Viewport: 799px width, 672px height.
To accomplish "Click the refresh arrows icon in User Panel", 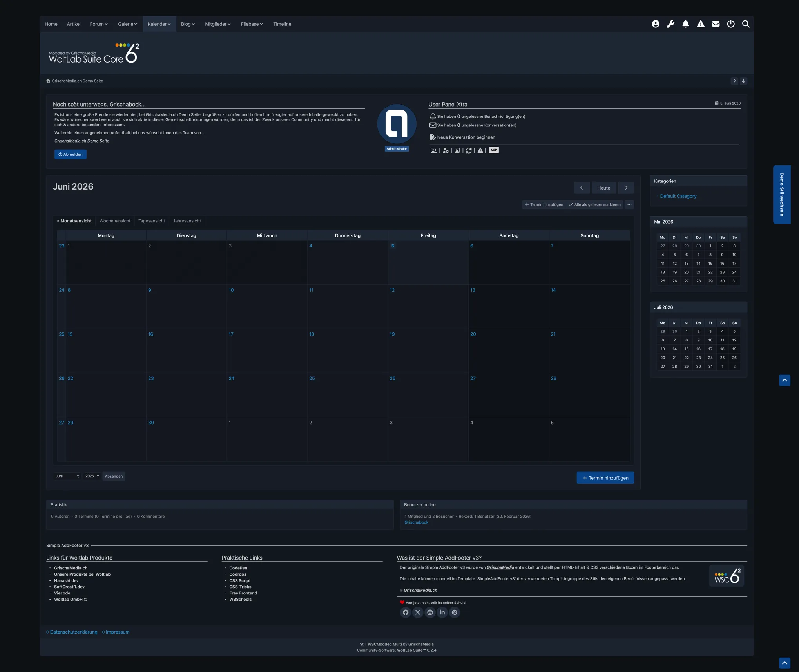I will tap(469, 150).
